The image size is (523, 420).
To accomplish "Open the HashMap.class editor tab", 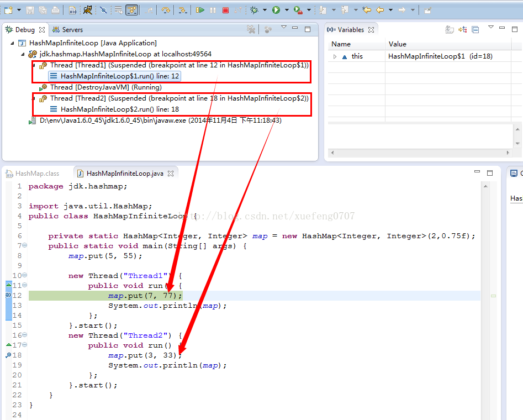I will 33,174.
